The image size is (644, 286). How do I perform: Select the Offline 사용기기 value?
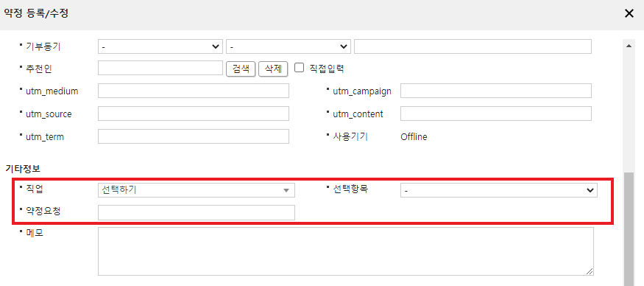coord(414,137)
